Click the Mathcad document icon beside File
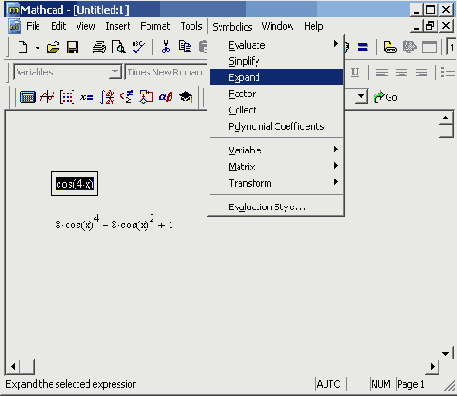 [x=14, y=26]
